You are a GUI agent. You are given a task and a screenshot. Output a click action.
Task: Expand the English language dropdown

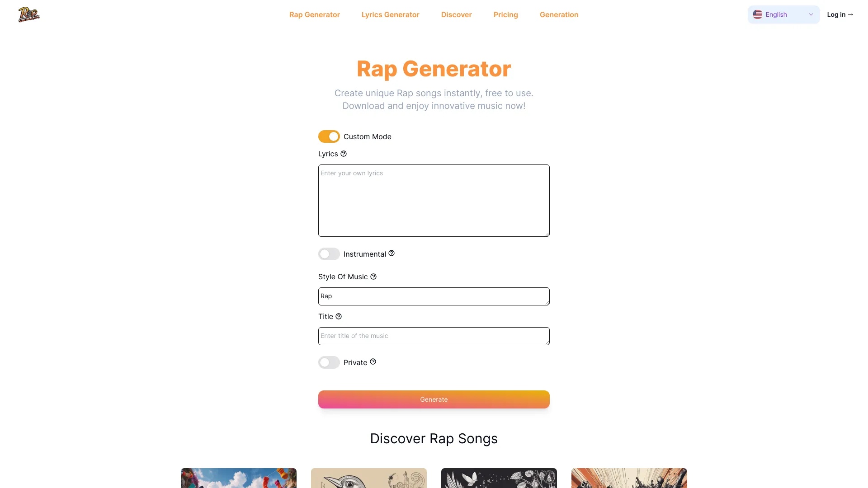783,14
